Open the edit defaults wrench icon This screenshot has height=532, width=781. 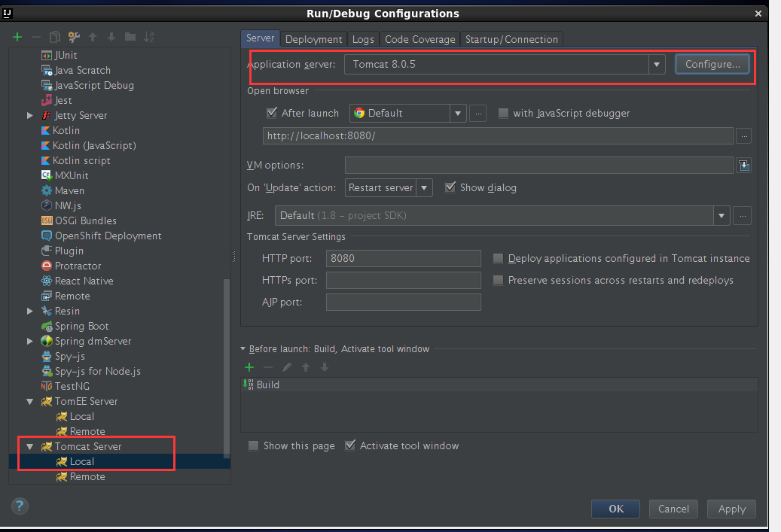[x=74, y=37]
